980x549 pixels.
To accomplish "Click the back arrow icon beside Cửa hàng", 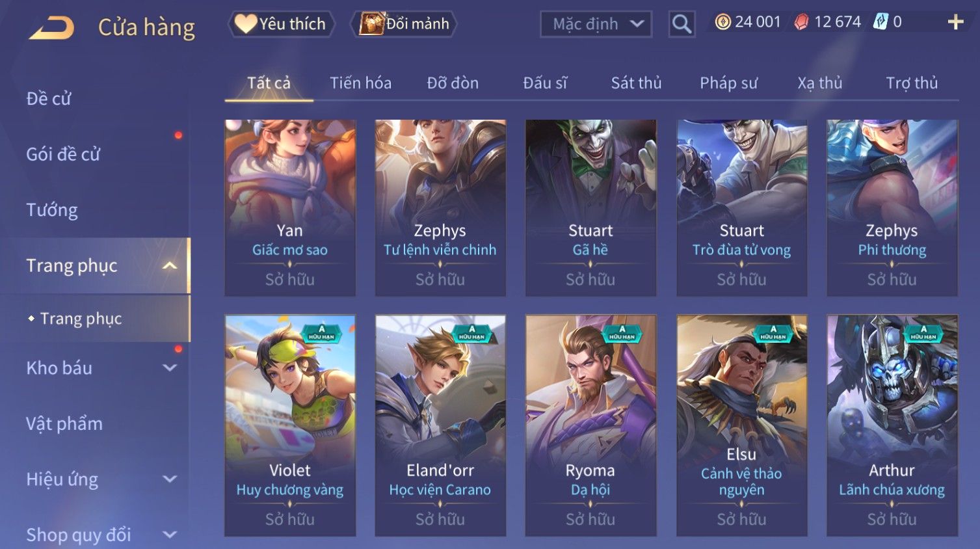I will coord(51,28).
